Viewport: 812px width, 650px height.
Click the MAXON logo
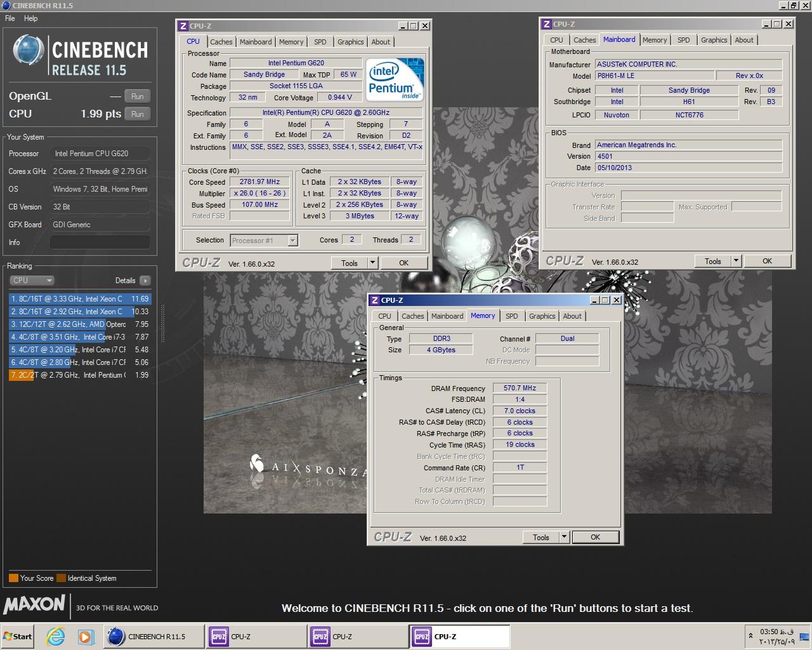click(34, 604)
